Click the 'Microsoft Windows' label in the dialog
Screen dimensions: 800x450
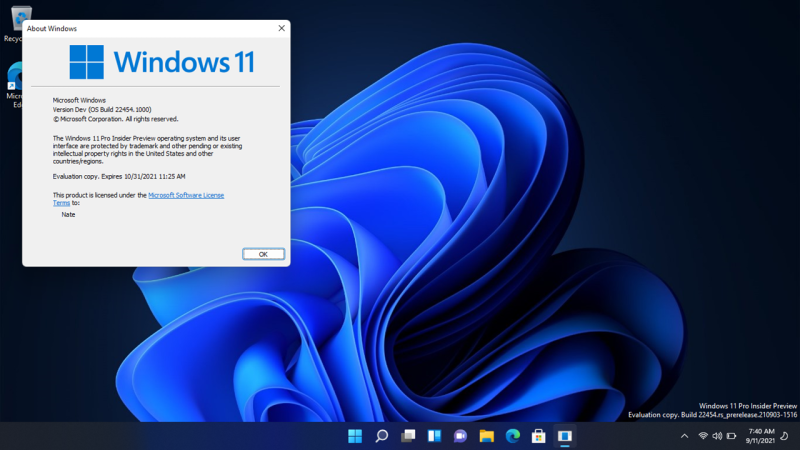pos(79,101)
